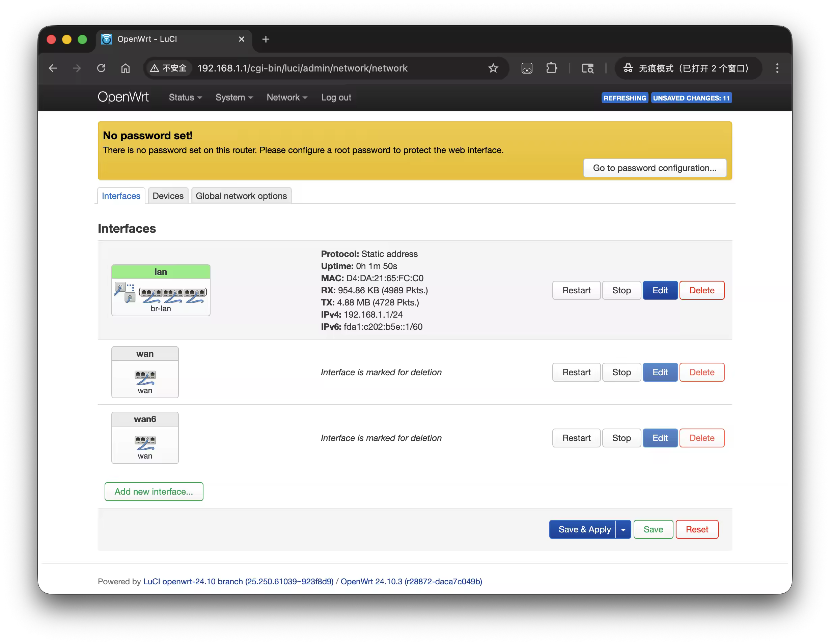
Task: Restart the lan interface
Action: click(x=577, y=291)
